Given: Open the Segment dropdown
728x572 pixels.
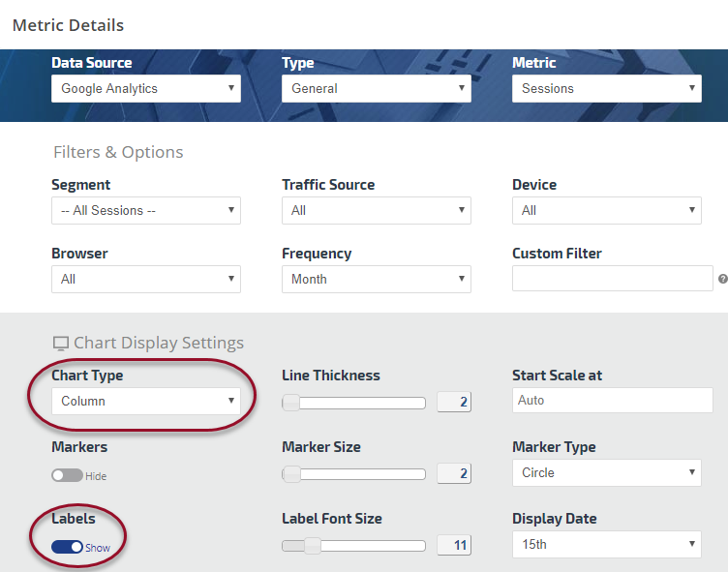Looking at the screenshot, I should (145, 210).
